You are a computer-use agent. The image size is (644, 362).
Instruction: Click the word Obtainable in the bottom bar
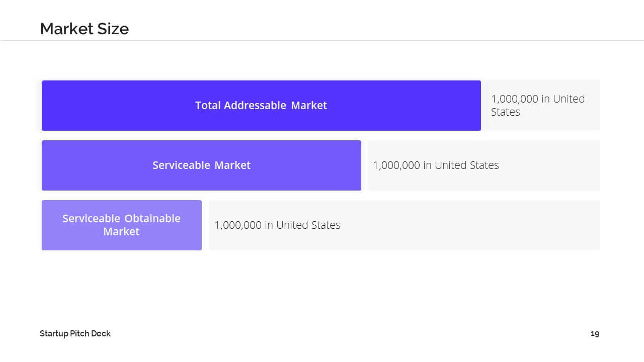pyautogui.click(x=152, y=218)
